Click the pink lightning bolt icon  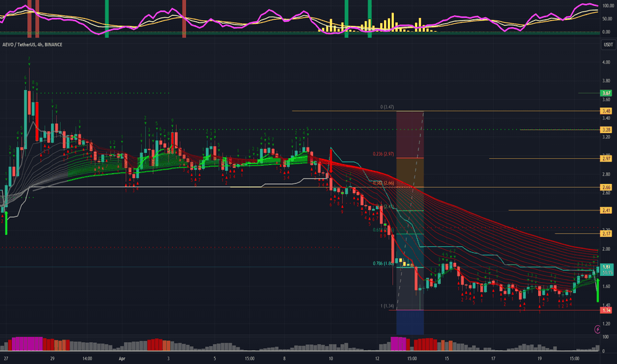tap(597, 329)
